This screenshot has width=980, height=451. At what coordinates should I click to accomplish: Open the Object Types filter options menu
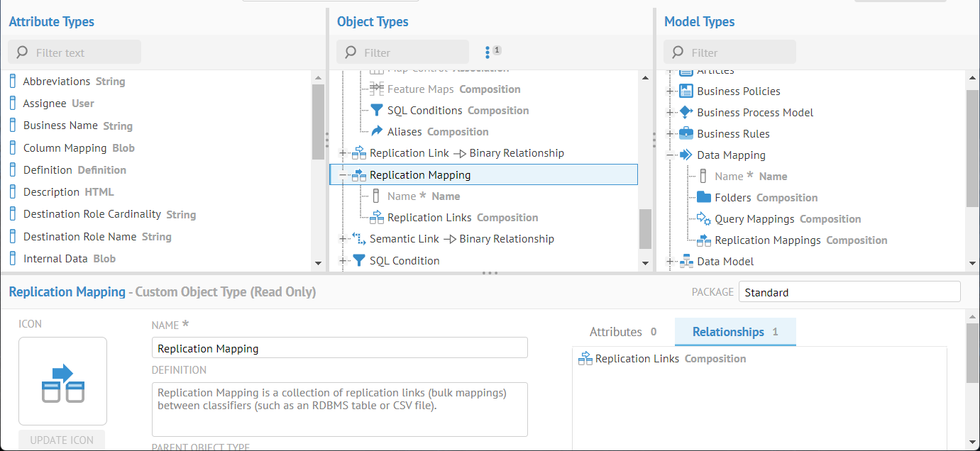[x=488, y=52]
